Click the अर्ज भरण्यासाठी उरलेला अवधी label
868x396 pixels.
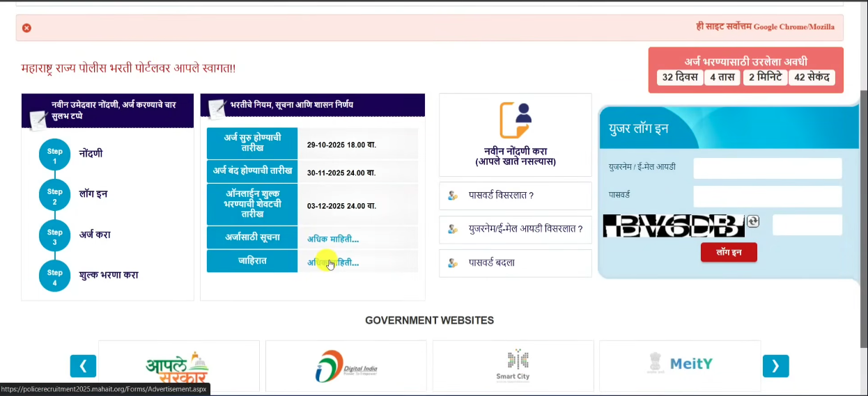pos(745,61)
